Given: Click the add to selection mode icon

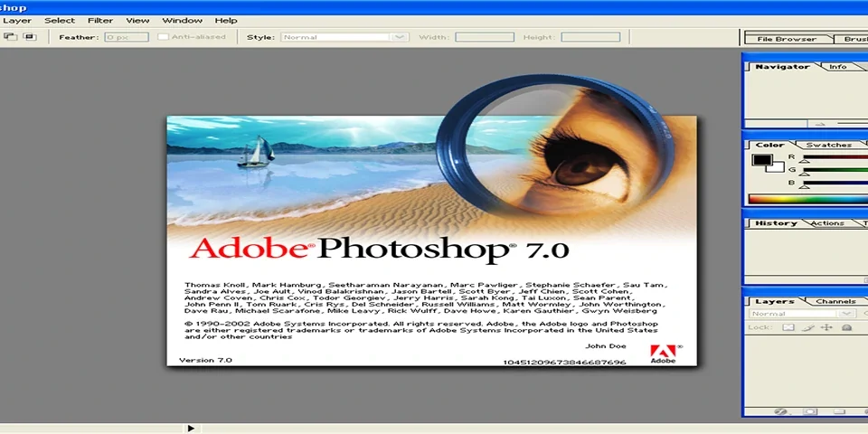Looking at the screenshot, I should (x=29, y=37).
